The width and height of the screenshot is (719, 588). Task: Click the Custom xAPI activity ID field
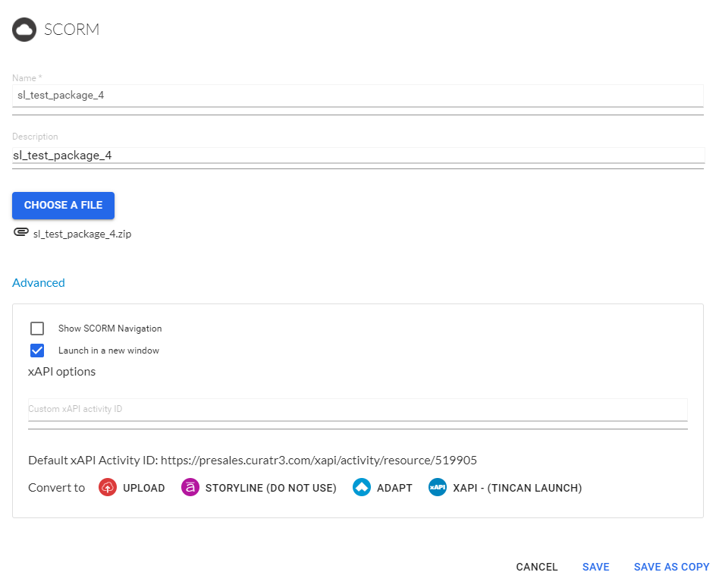357,409
